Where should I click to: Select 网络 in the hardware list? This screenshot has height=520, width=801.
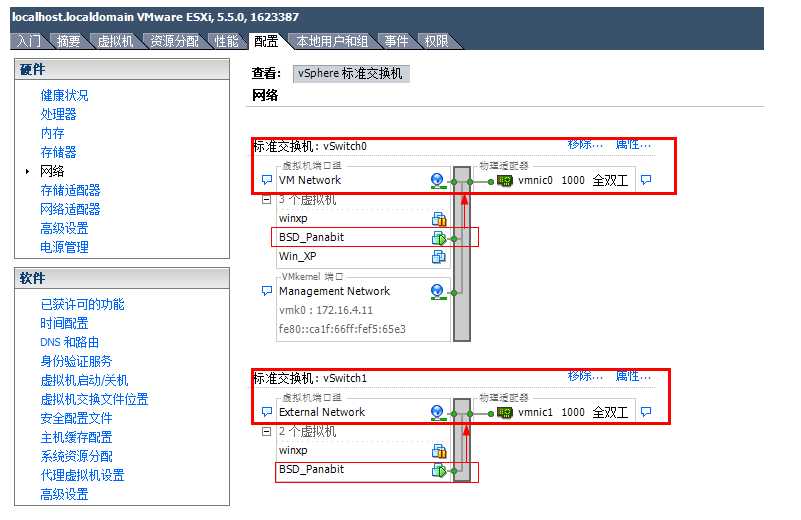[52, 171]
